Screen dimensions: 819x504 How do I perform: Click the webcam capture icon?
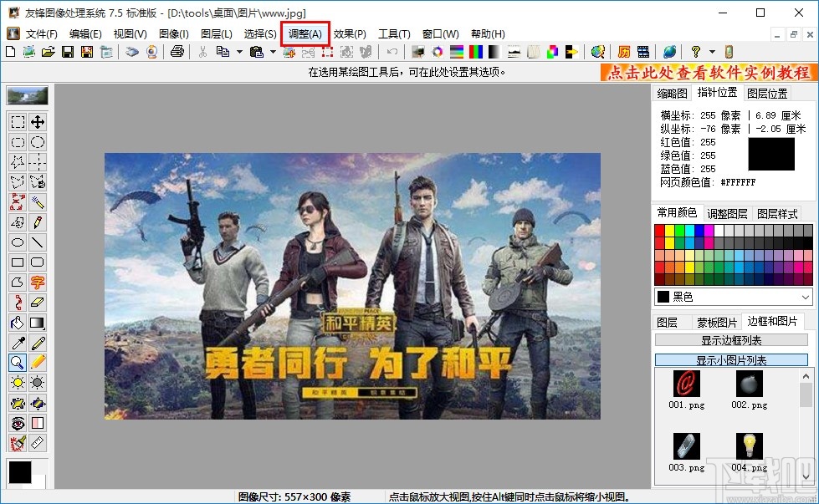(152, 52)
